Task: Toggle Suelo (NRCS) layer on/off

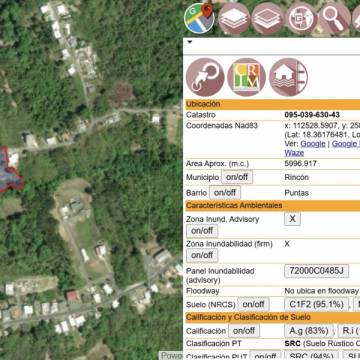Action: [253, 304]
